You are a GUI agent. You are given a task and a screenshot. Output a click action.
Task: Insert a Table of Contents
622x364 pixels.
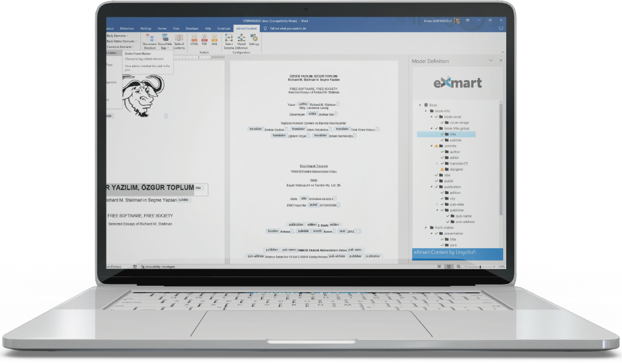coord(179,41)
